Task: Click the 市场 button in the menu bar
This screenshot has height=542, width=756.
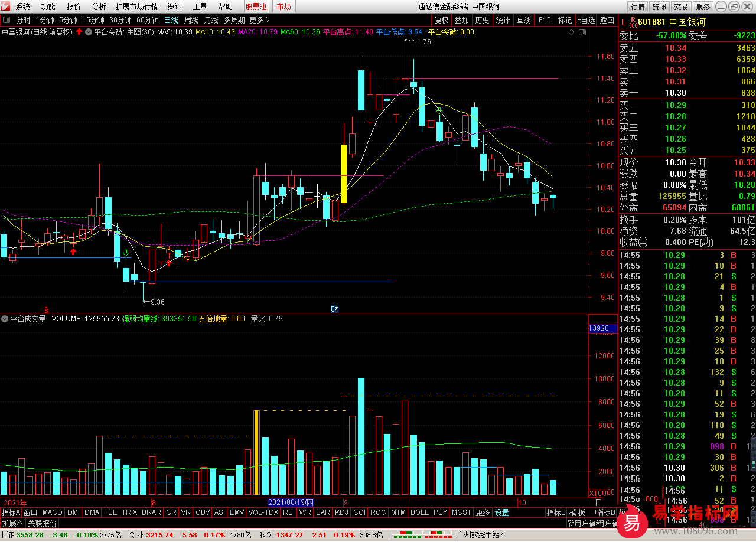Action: click(x=283, y=6)
